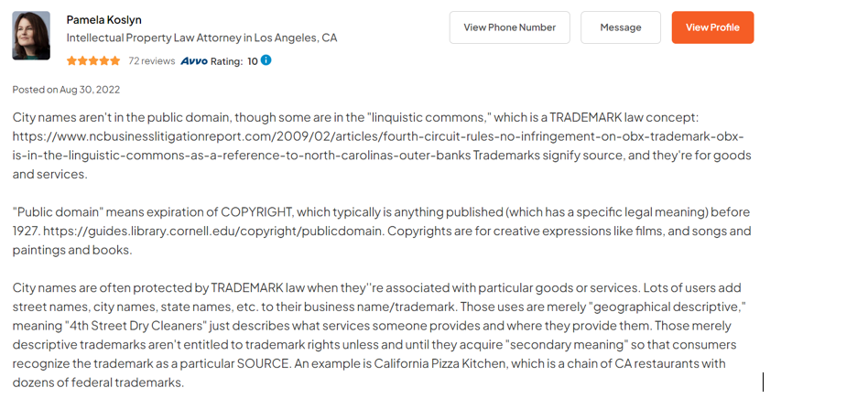The image size is (868, 420).
Task: Open the ncbusinesslitigationreport.com article link
Action: [242, 145]
